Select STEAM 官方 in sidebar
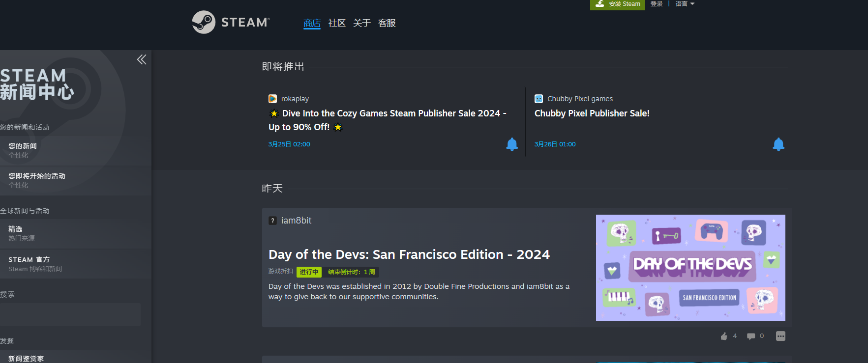Image resolution: width=868 pixels, height=363 pixels. pyautogui.click(x=76, y=264)
